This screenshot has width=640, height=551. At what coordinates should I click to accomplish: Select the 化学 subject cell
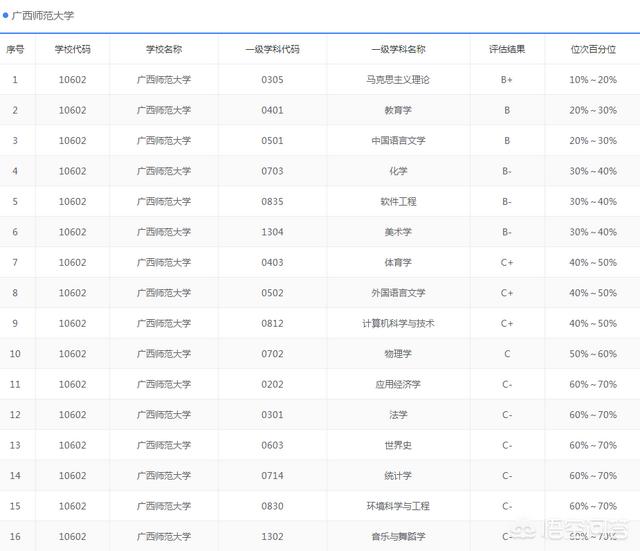[398, 171]
